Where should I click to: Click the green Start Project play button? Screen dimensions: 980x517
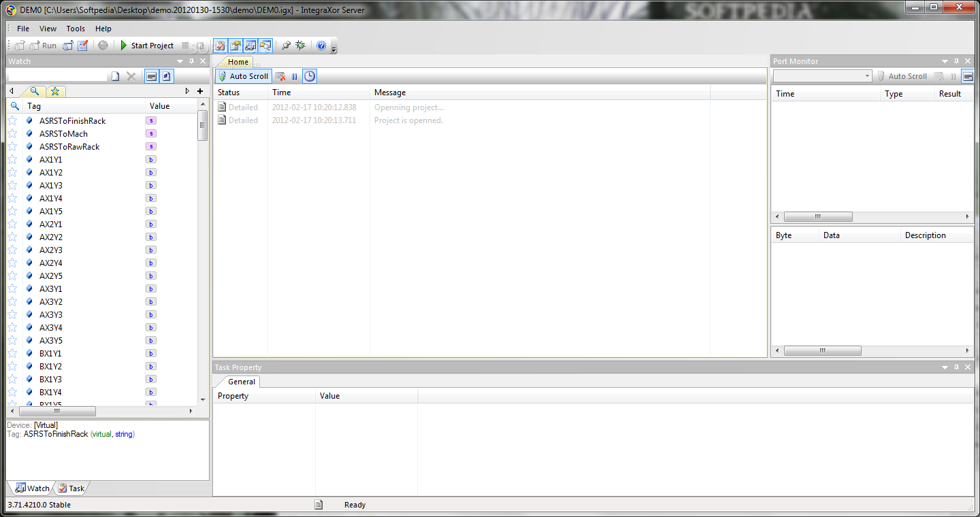point(147,46)
